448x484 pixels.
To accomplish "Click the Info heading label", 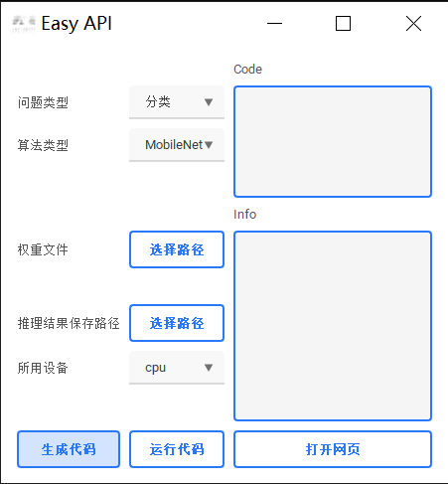I will click(x=244, y=215).
